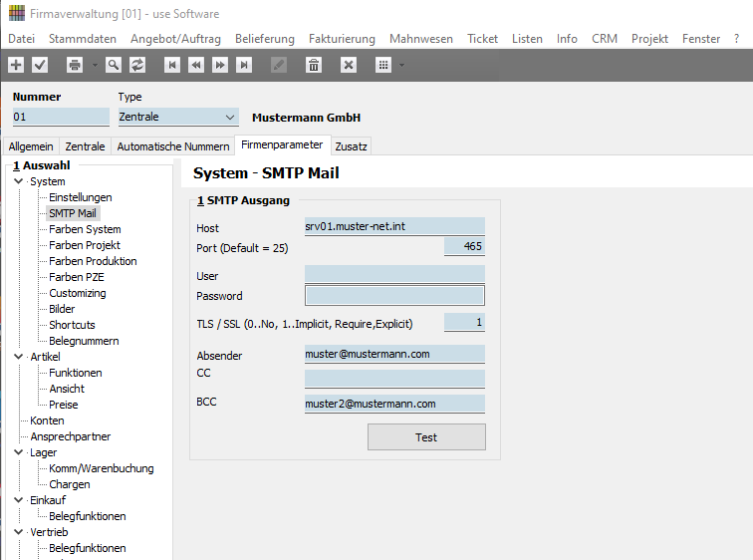Viewport: 753px width, 560px height.
Task: Open the Stammdaten menu
Action: [x=83, y=39]
